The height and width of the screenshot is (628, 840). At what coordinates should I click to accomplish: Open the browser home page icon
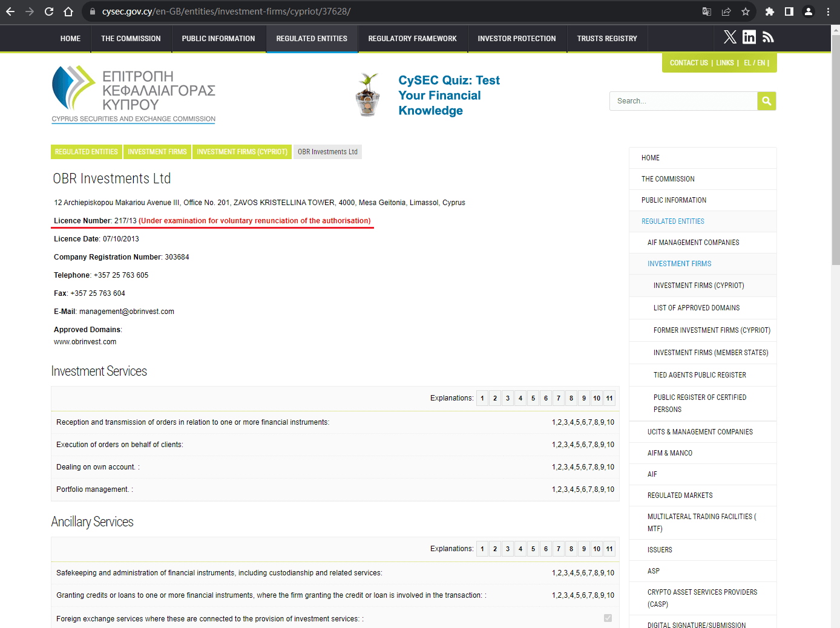coord(68,11)
